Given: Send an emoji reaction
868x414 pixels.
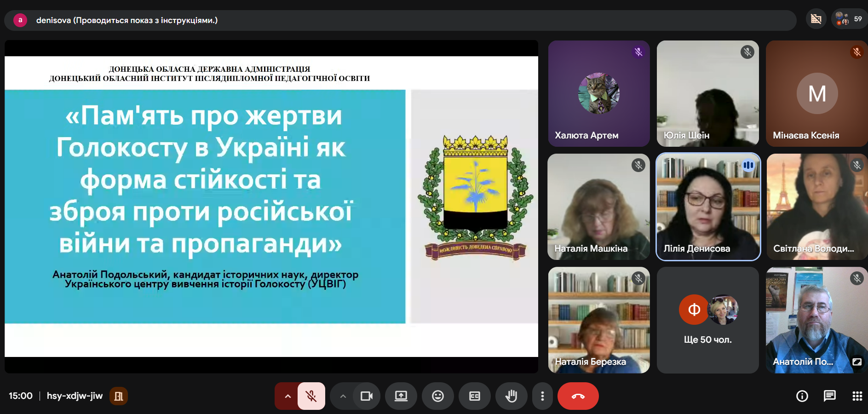Looking at the screenshot, I should coord(437,396).
